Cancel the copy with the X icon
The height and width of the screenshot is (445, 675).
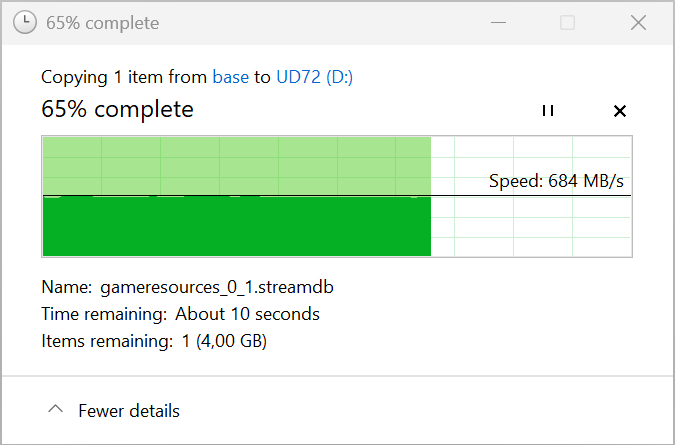(x=619, y=111)
